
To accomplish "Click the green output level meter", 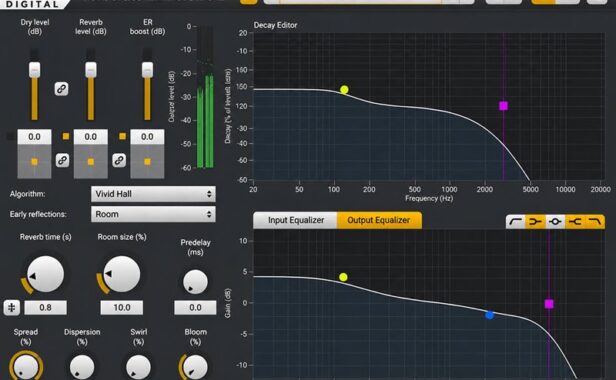I will coord(205,97).
